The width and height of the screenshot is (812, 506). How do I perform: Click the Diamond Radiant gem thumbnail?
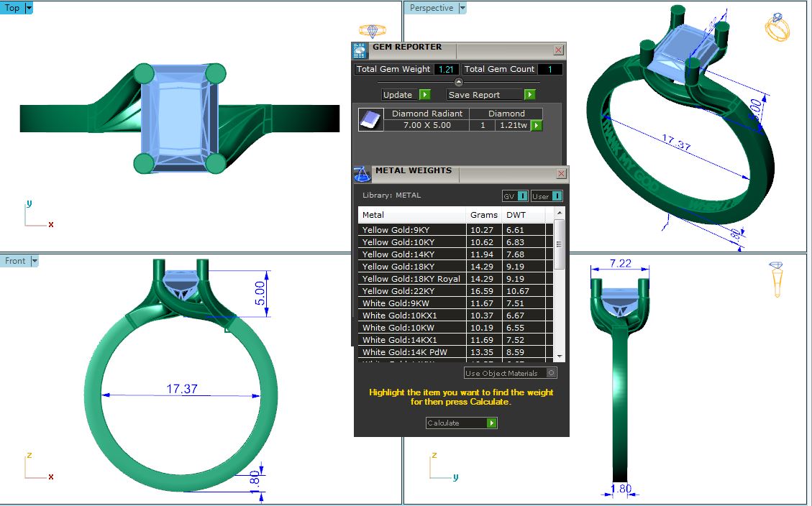click(x=370, y=119)
